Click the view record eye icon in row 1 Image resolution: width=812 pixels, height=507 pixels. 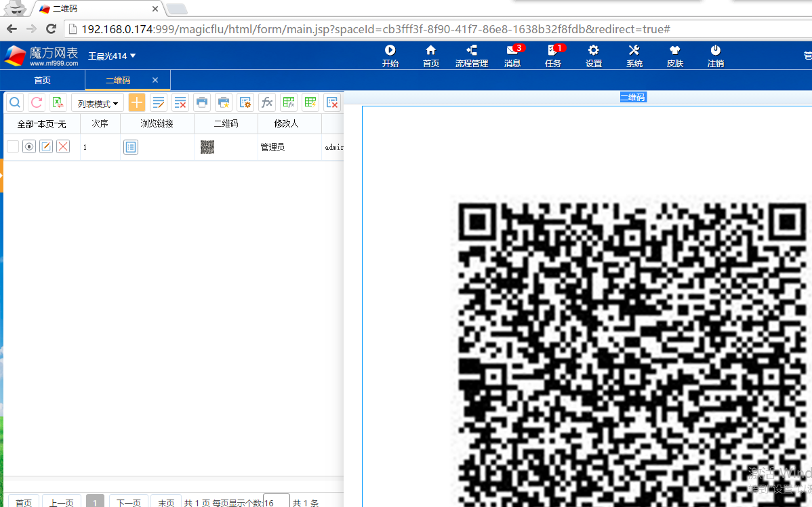click(x=29, y=146)
